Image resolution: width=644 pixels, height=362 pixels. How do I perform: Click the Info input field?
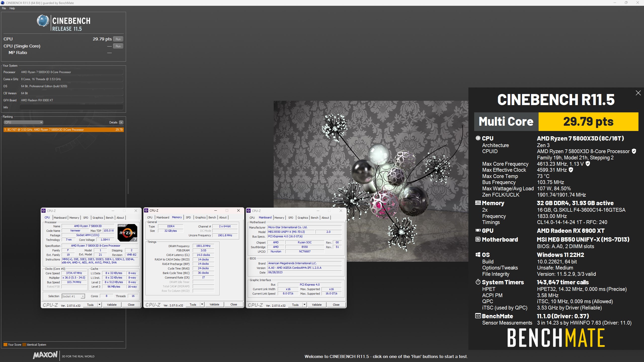click(x=71, y=107)
